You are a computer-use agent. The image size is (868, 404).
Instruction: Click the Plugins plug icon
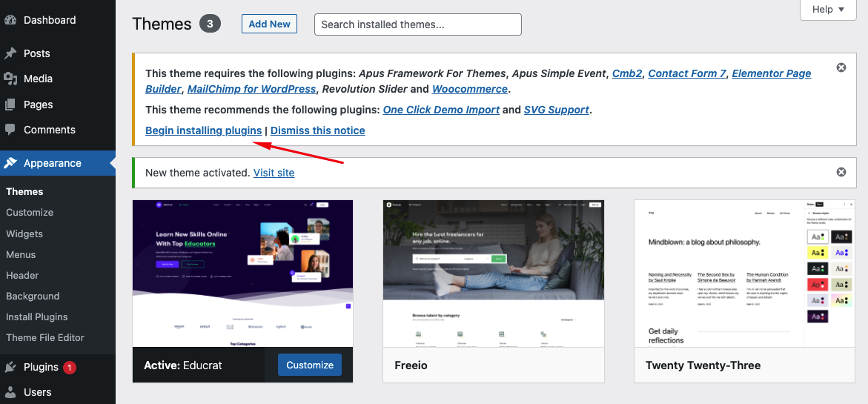[x=10, y=367]
